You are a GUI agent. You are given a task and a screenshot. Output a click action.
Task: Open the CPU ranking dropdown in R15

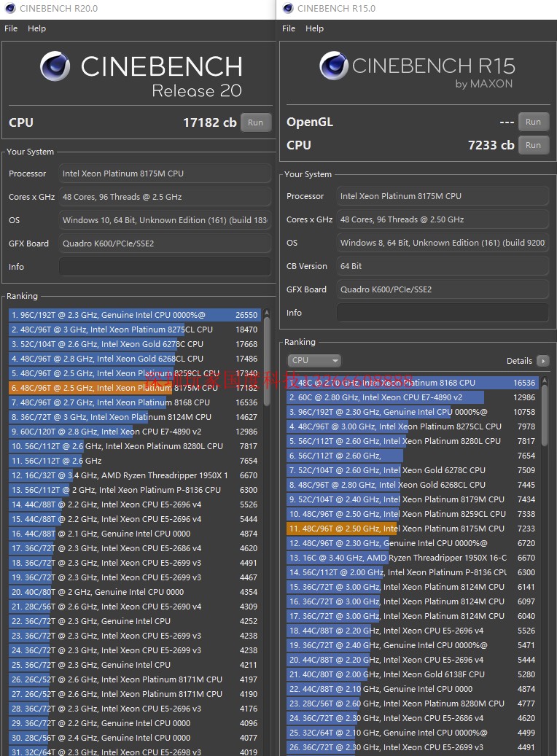(314, 360)
